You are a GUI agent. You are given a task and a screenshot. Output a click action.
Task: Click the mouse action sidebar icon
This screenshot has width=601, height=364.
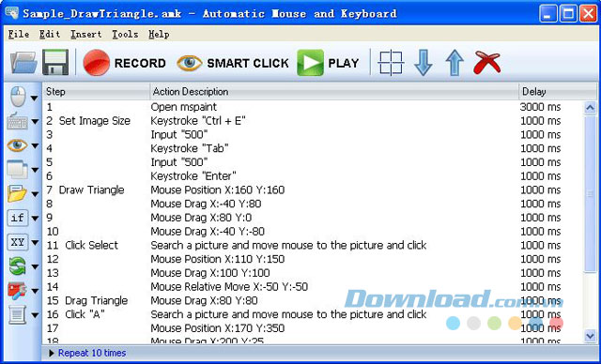pyautogui.click(x=18, y=97)
